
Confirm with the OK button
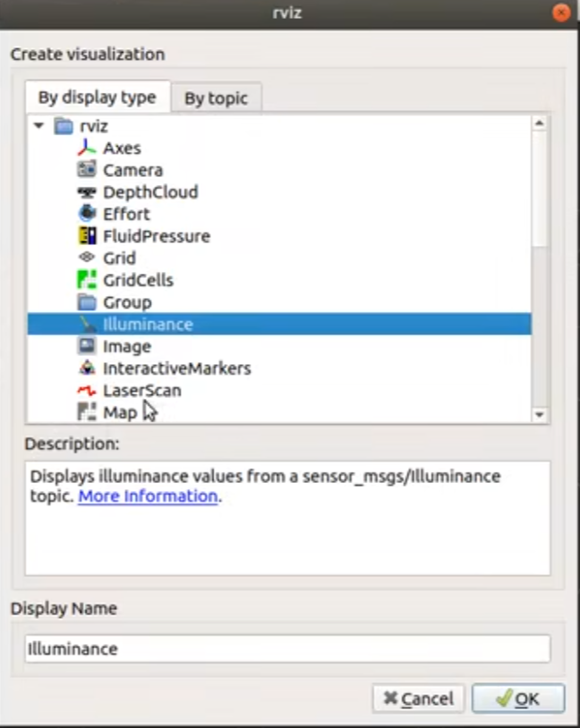tap(518, 698)
